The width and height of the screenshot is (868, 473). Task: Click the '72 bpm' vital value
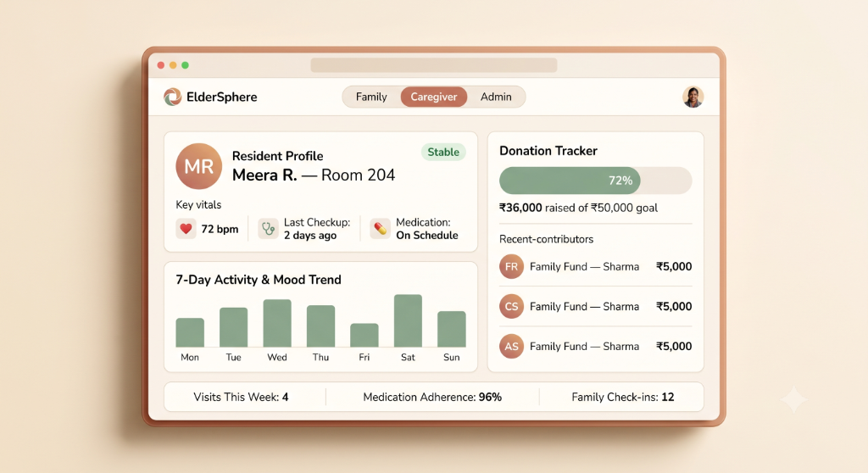tap(220, 229)
